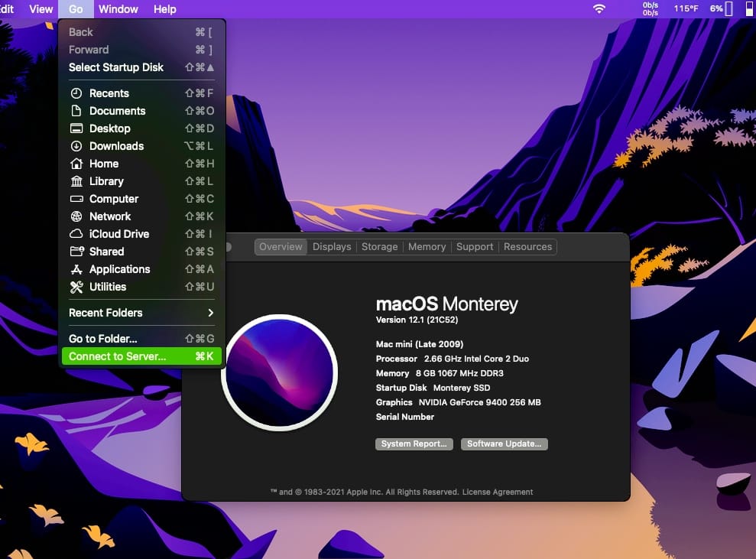Switch to the Displays tab
756x559 pixels.
click(x=332, y=247)
